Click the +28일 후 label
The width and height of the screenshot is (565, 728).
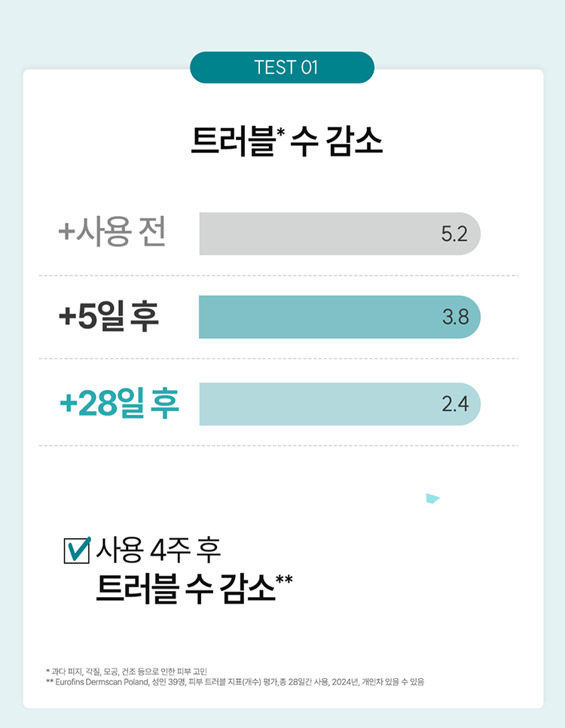tap(120, 403)
